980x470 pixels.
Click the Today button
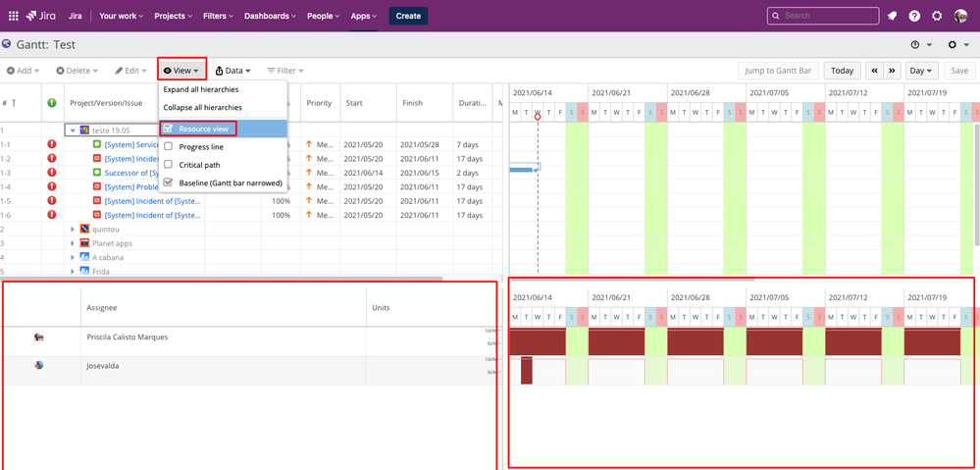[842, 71]
